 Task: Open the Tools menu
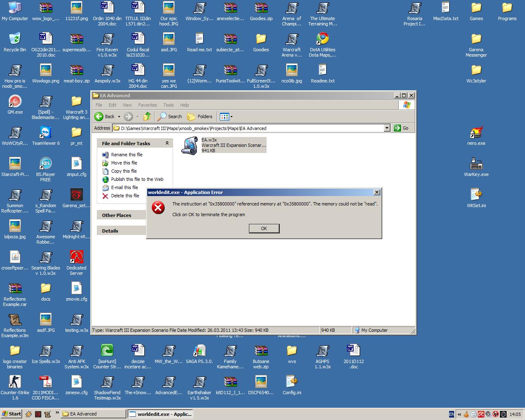[x=169, y=105]
